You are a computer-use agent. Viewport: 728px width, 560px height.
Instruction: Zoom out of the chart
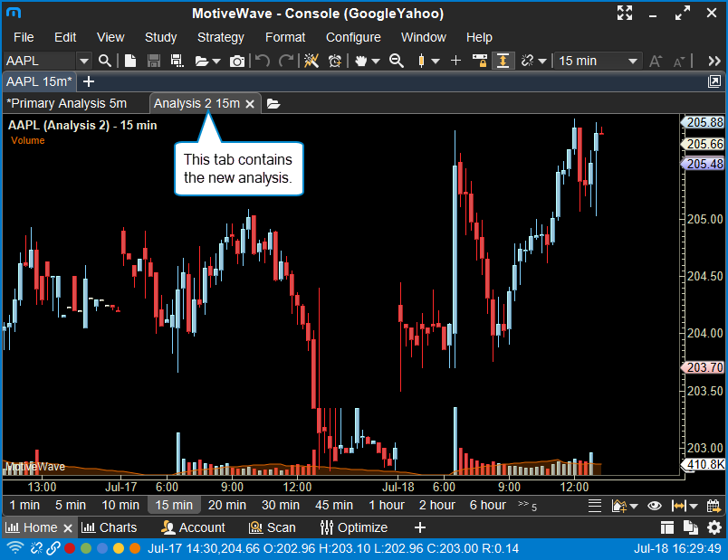click(x=397, y=61)
